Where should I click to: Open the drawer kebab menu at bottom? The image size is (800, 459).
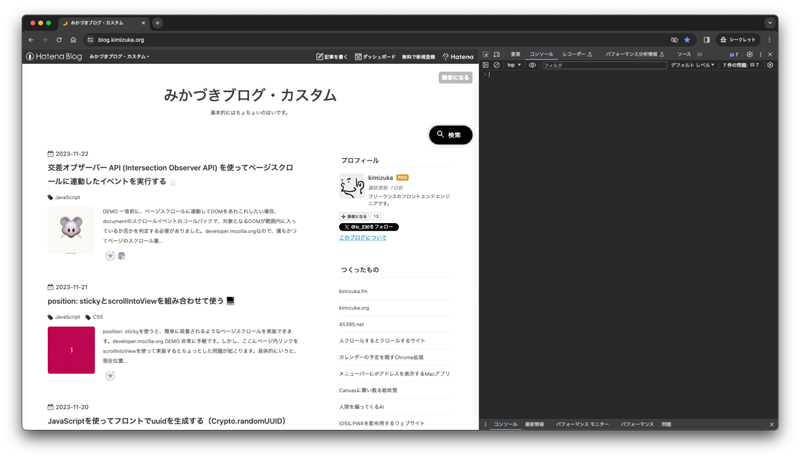[x=485, y=424]
